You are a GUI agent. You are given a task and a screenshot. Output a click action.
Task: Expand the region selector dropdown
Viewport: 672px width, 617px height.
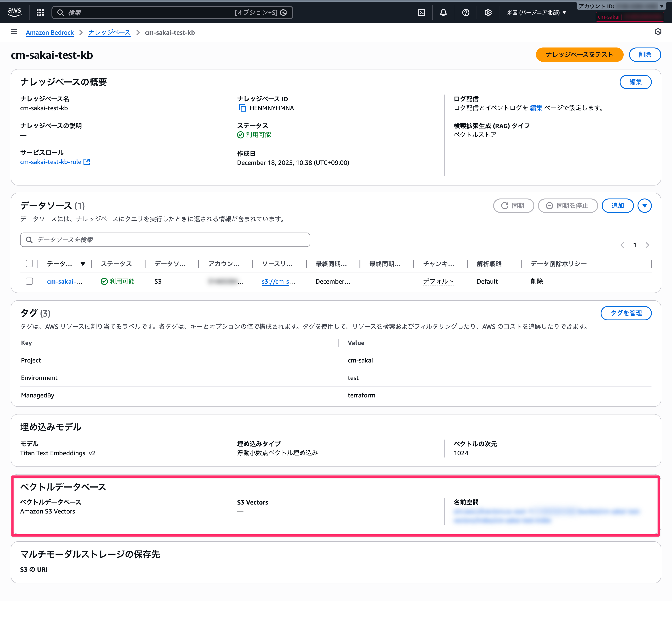click(x=536, y=12)
